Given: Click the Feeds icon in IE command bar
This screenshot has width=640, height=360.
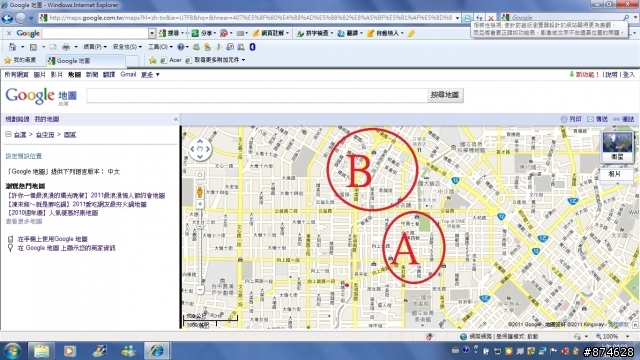Looking at the screenshot, I should tap(33, 47).
